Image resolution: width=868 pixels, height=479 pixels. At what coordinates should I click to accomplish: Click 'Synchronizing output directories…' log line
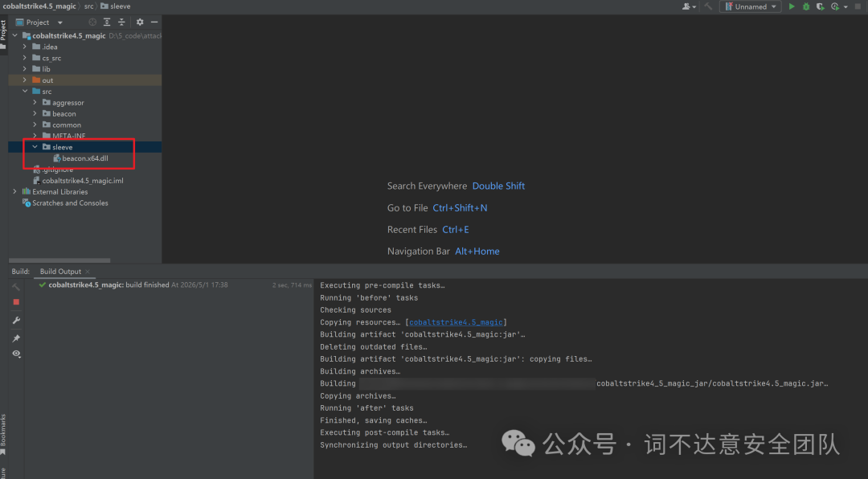tap(394, 445)
